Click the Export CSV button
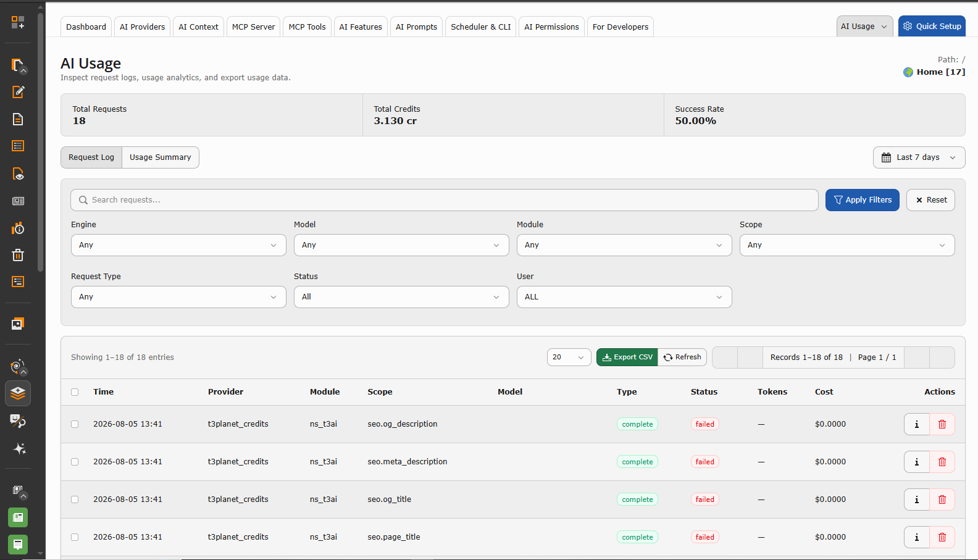This screenshot has width=978, height=560. tap(627, 357)
